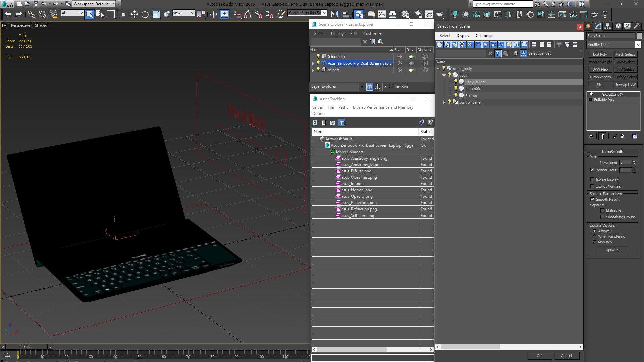Toggle TurboSmooth modifier lightbulb in stack
The image size is (644, 362).
591,94
